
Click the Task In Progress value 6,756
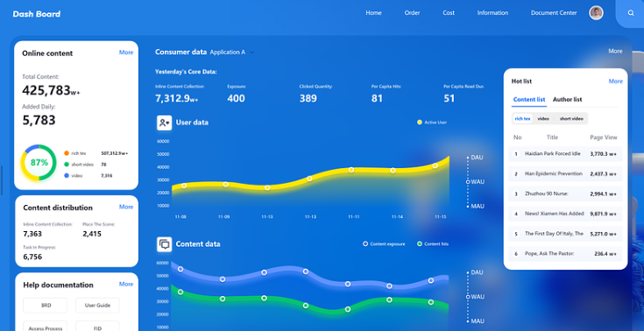32,257
